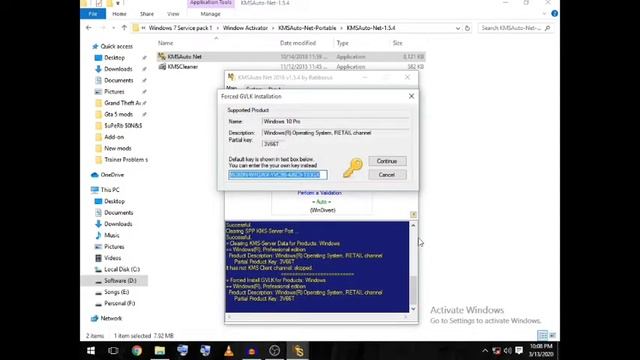Open the Grand Theft Auto pinned folder
This screenshot has height=360, width=640.
coord(122,103)
